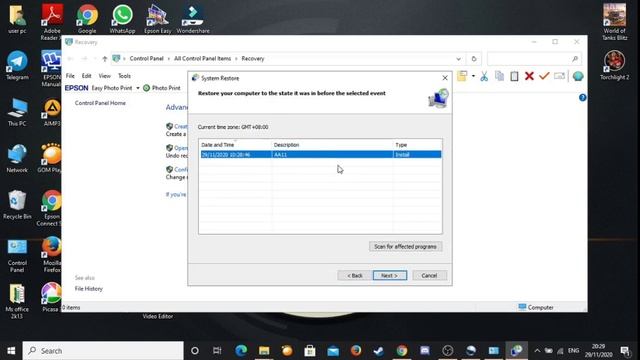Click All Control Panel Items breadcrumb

click(x=202, y=59)
